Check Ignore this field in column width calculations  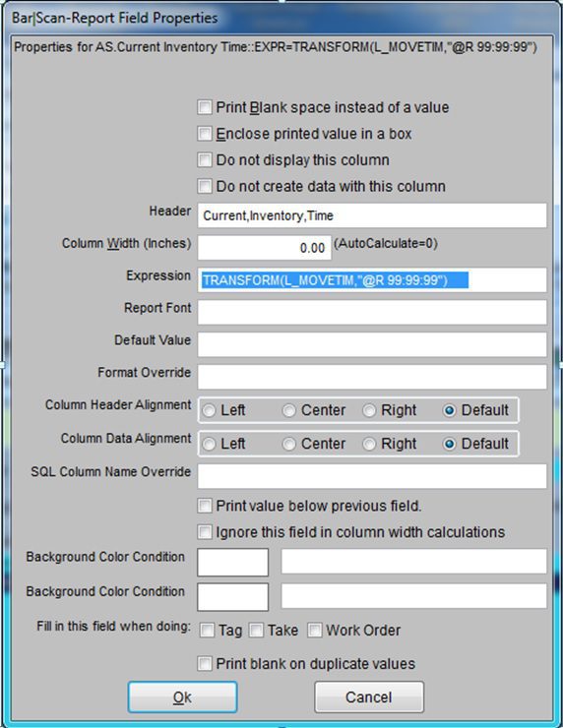tap(205, 532)
